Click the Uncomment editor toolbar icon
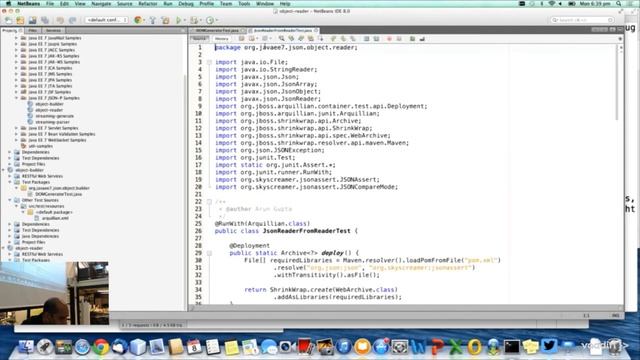This screenshot has height=360, width=640. [x=422, y=39]
